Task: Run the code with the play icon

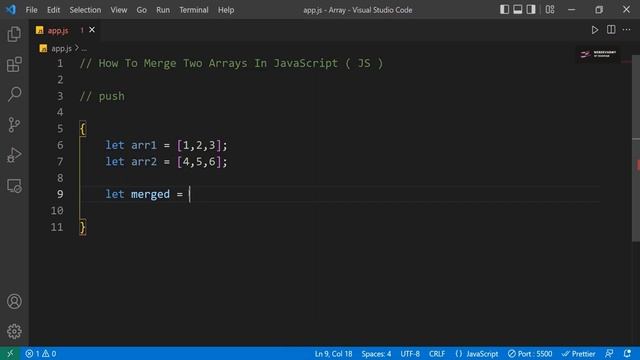Action: (x=595, y=30)
